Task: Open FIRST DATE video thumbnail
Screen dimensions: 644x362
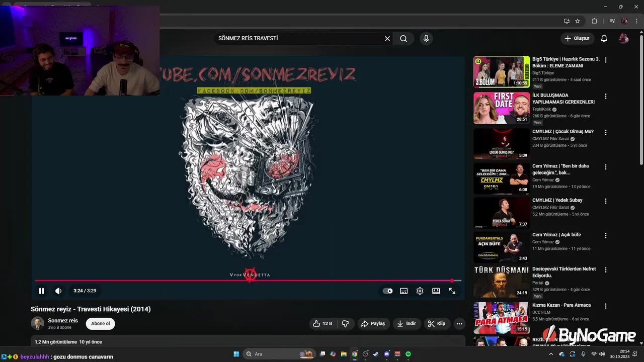Action: coord(501,108)
